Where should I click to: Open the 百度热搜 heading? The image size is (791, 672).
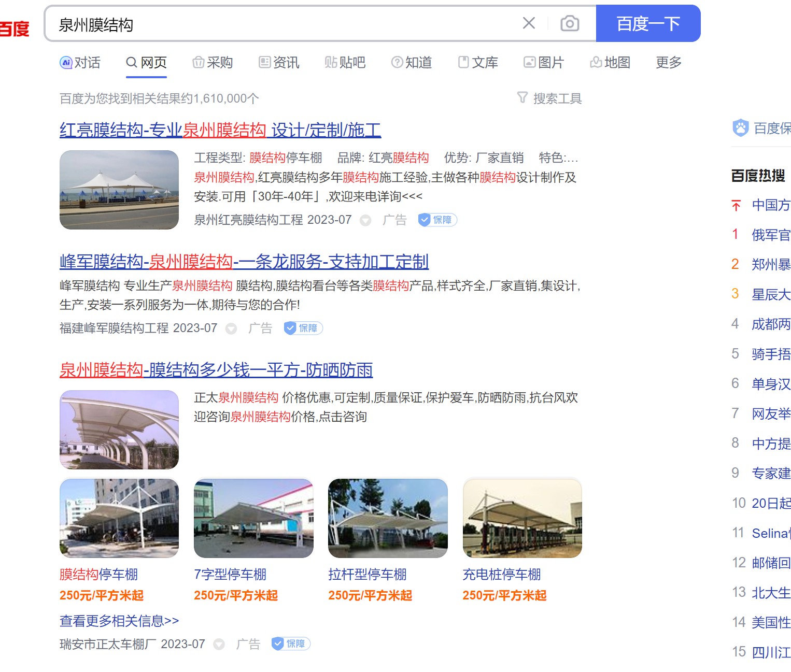[758, 176]
